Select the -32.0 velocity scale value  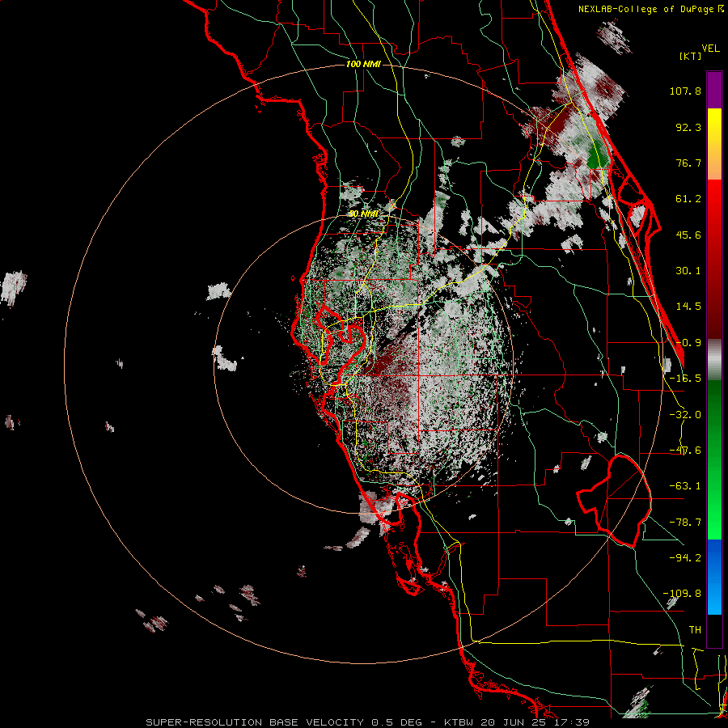pos(685,415)
